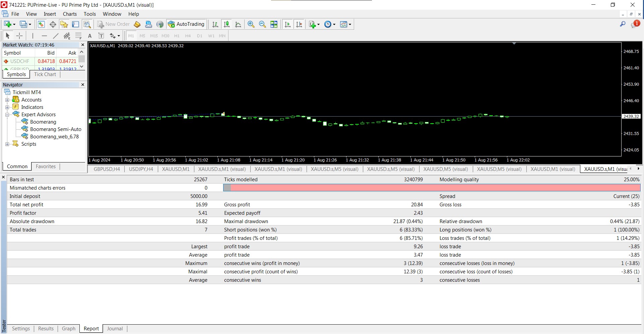Open the MetaEditor yellow book icon
The width and height of the screenshot is (644, 334).
137,24
